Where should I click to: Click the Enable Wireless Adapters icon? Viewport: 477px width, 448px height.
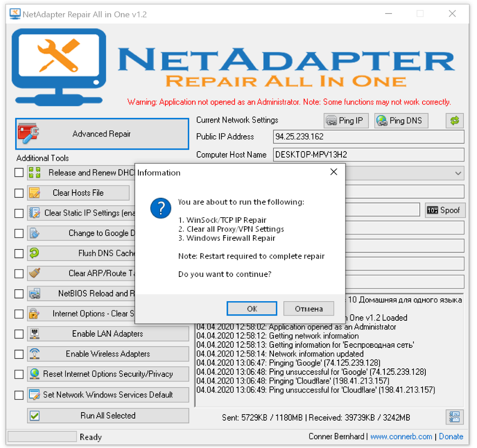coord(35,354)
